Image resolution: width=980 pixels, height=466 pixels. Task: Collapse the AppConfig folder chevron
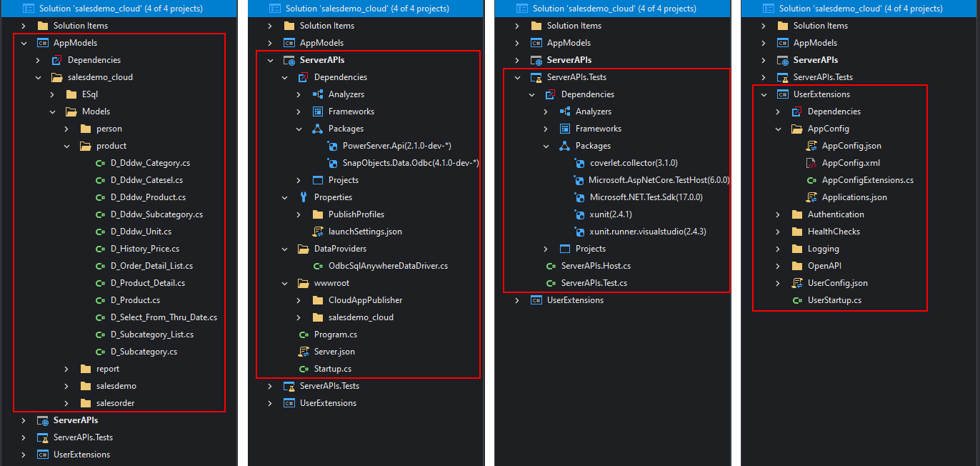pos(778,129)
